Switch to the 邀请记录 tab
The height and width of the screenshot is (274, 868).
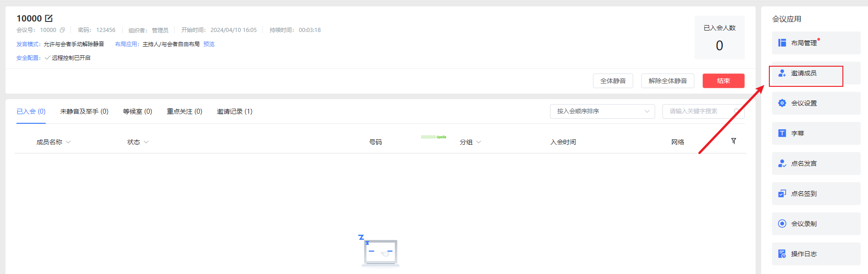234,111
